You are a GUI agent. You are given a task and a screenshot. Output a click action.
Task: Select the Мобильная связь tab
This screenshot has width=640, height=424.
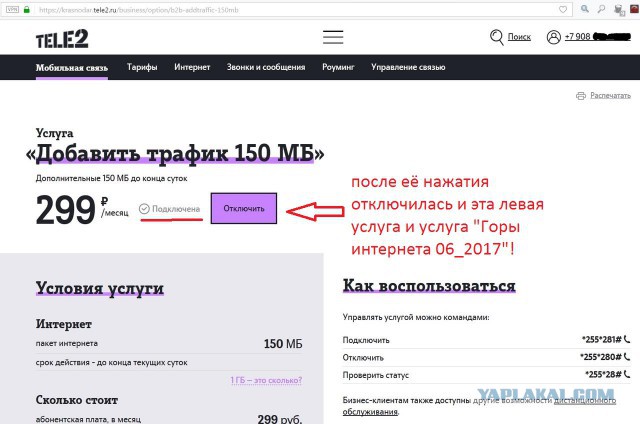[72, 67]
